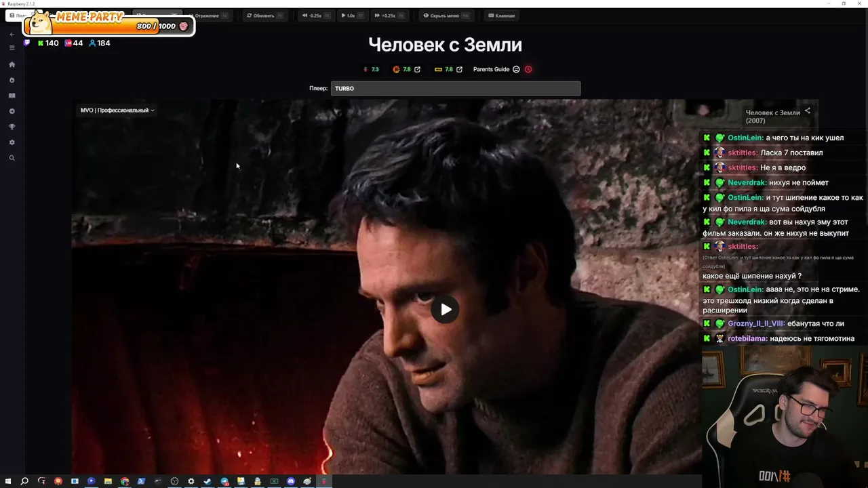Screen dimensions: 868x488
Task: Click the chat message 'Ласка 7 поставил'
Action: point(791,152)
